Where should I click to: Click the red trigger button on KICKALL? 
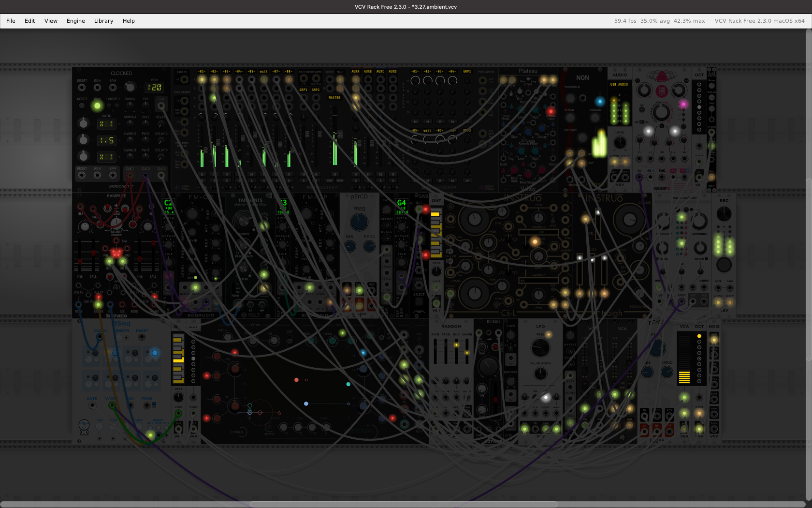point(495,346)
